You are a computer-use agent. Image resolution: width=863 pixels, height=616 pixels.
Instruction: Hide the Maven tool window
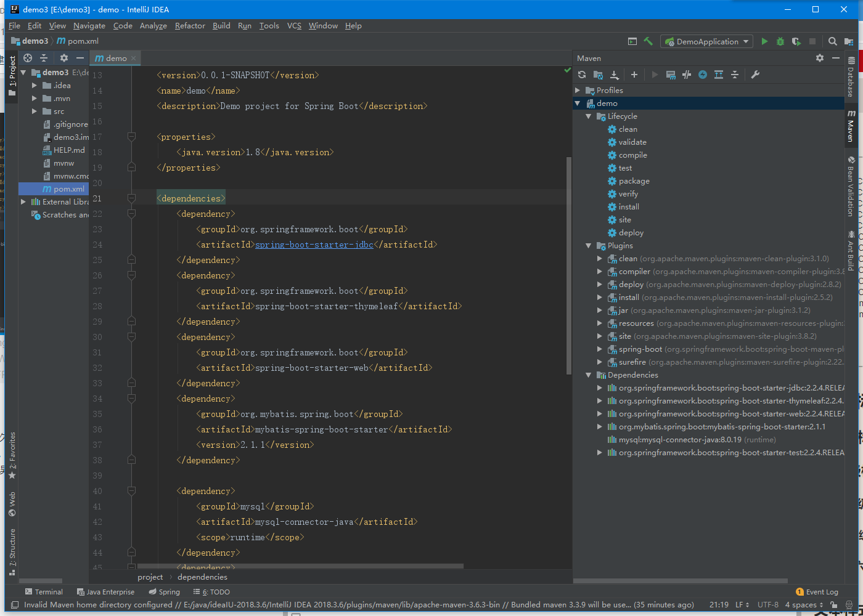(836, 58)
